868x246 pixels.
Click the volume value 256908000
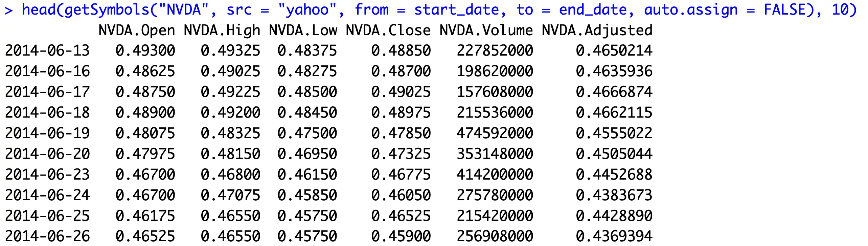(x=495, y=236)
